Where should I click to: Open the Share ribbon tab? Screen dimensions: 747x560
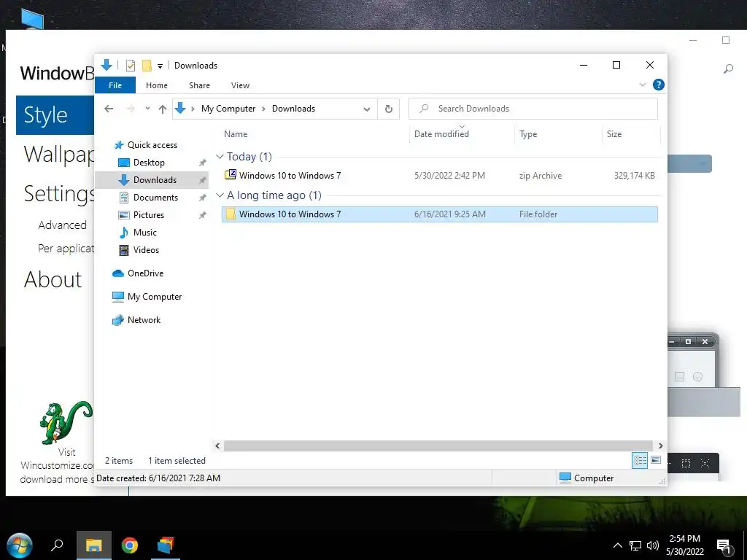[199, 85]
